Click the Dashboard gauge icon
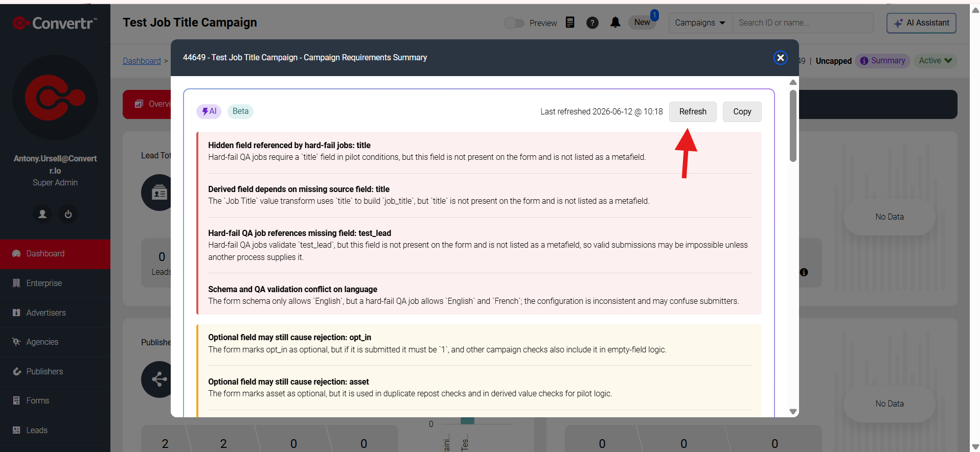This screenshot has width=980, height=452. click(x=16, y=253)
